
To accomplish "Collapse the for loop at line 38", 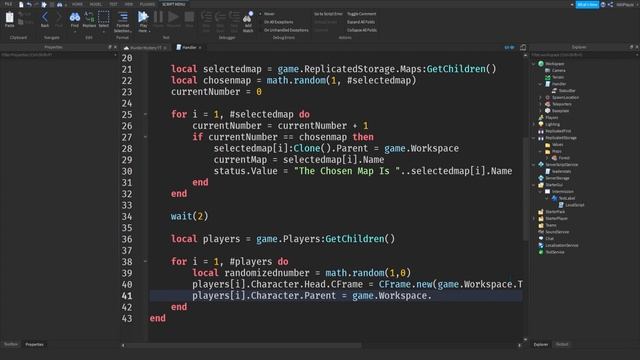I will 146,262.
